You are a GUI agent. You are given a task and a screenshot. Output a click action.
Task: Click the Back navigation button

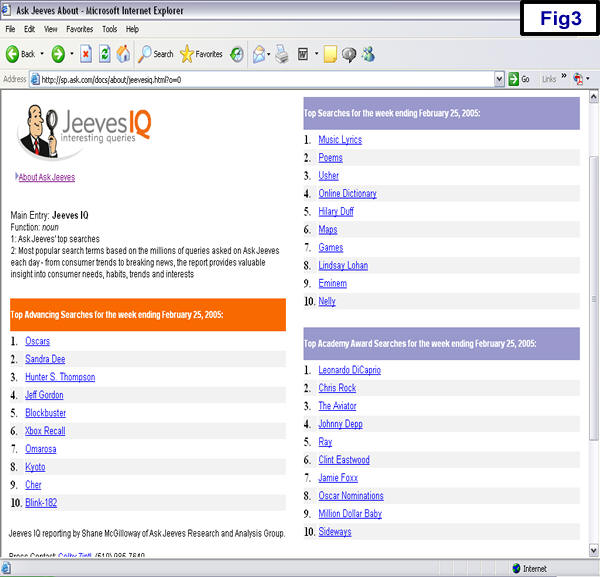(x=20, y=54)
